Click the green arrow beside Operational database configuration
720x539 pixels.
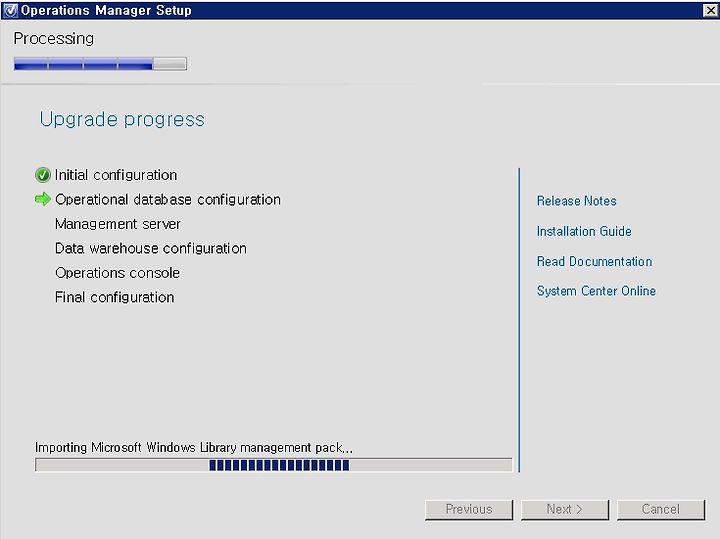(x=43, y=199)
